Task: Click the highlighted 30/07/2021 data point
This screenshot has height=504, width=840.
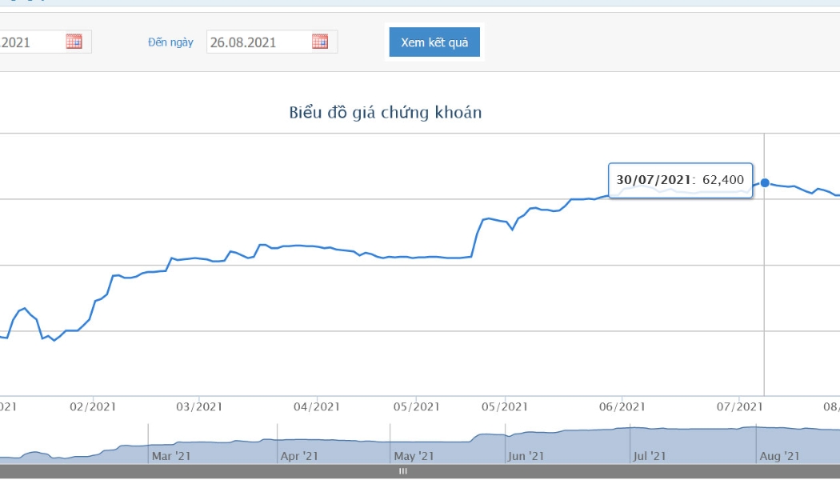Action: [x=765, y=182]
